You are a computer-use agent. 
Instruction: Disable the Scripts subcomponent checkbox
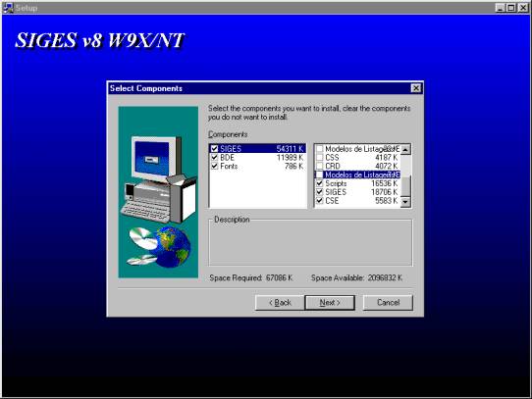tap(320, 183)
